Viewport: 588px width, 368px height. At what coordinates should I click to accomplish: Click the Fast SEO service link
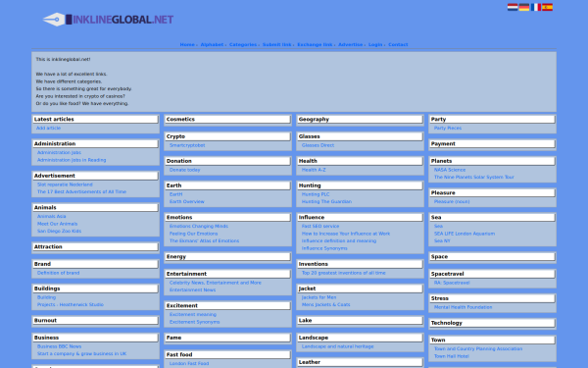[320, 226]
